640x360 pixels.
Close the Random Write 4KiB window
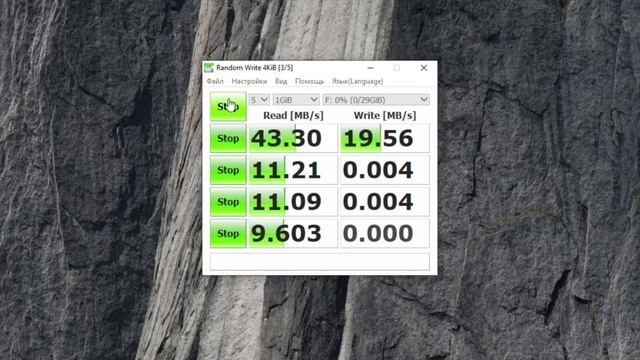tap(424, 68)
